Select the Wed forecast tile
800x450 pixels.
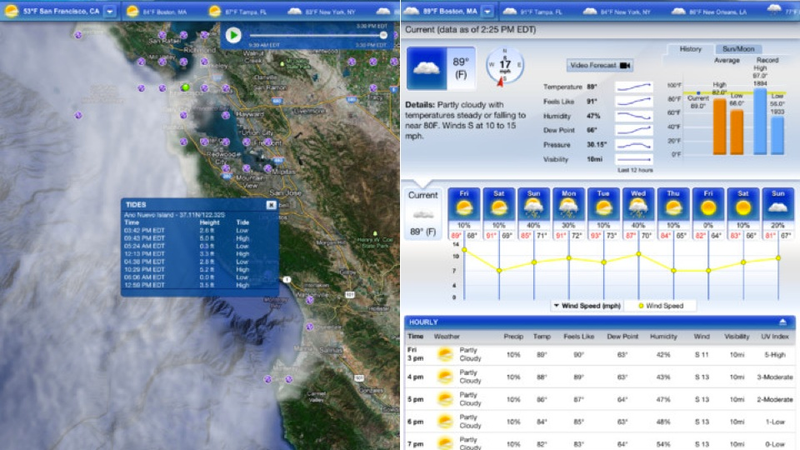pyautogui.click(x=638, y=214)
